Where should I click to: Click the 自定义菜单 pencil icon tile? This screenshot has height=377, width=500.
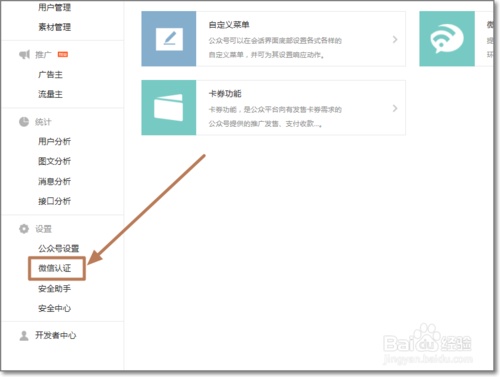point(169,39)
